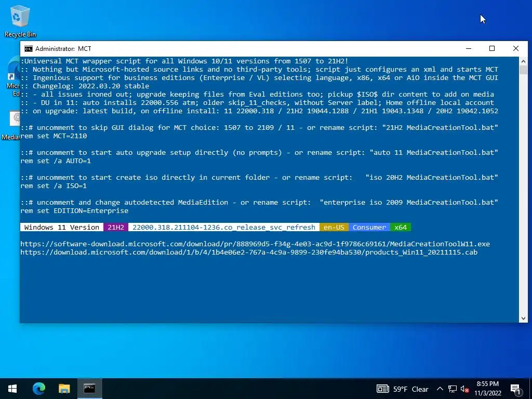Click the 'uncomment to start auto upgrade' comment line
The height and width of the screenshot is (399, 532).
coord(259,152)
